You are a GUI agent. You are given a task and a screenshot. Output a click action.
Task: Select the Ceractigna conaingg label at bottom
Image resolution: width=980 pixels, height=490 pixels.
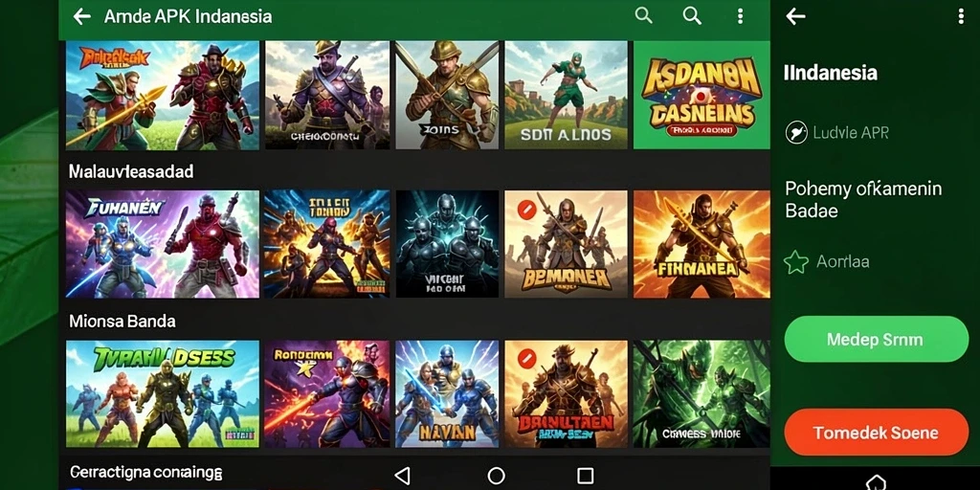[145, 473]
